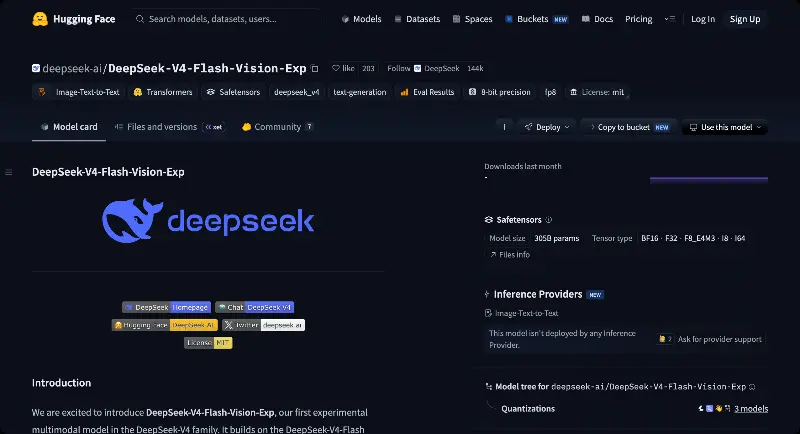
Task: Select the Safetensors tag
Action: tap(233, 92)
